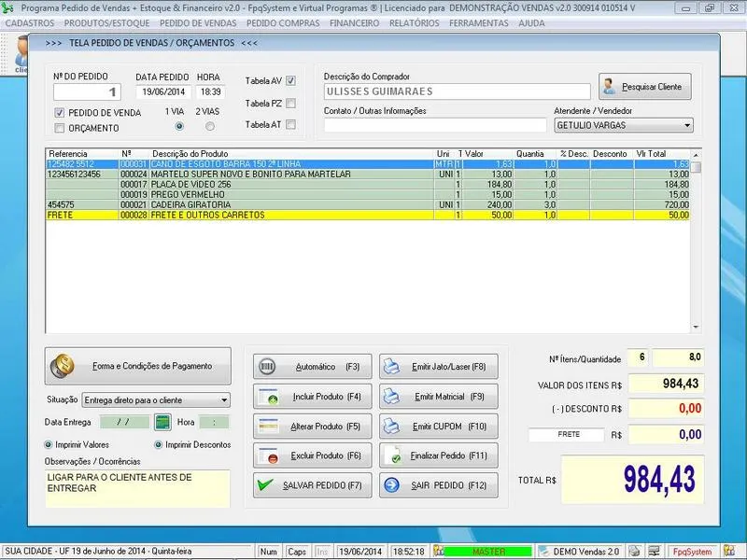Click the blue arrow icon on Sair Pedido
This screenshot has height=560, width=747.
393,485
